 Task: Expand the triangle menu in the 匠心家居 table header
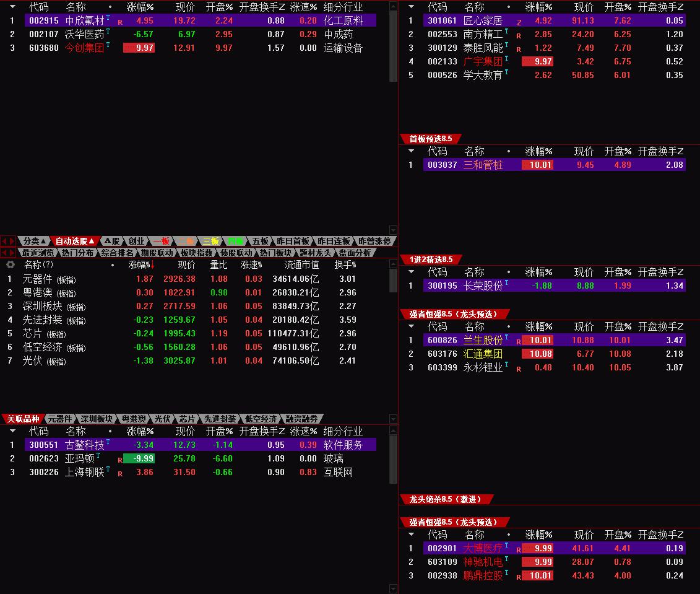click(x=411, y=7)
